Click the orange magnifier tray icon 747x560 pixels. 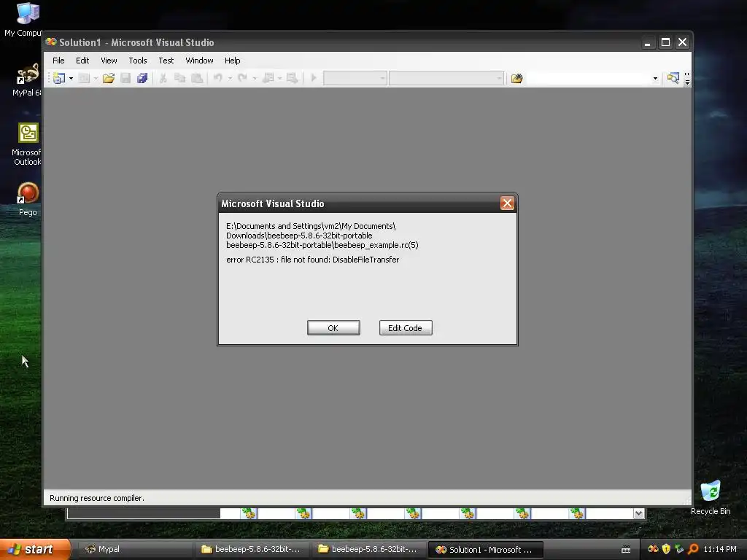click(x=693, y=549)
